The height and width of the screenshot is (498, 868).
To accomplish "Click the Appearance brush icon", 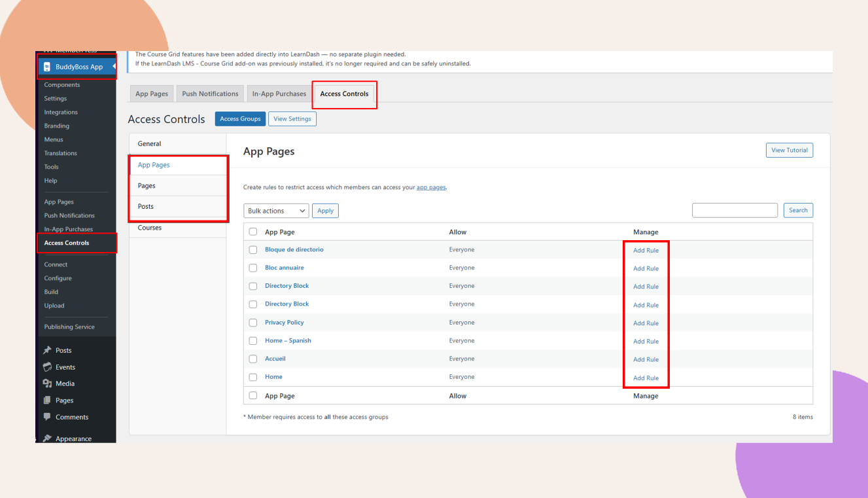I will coord(47,438).
